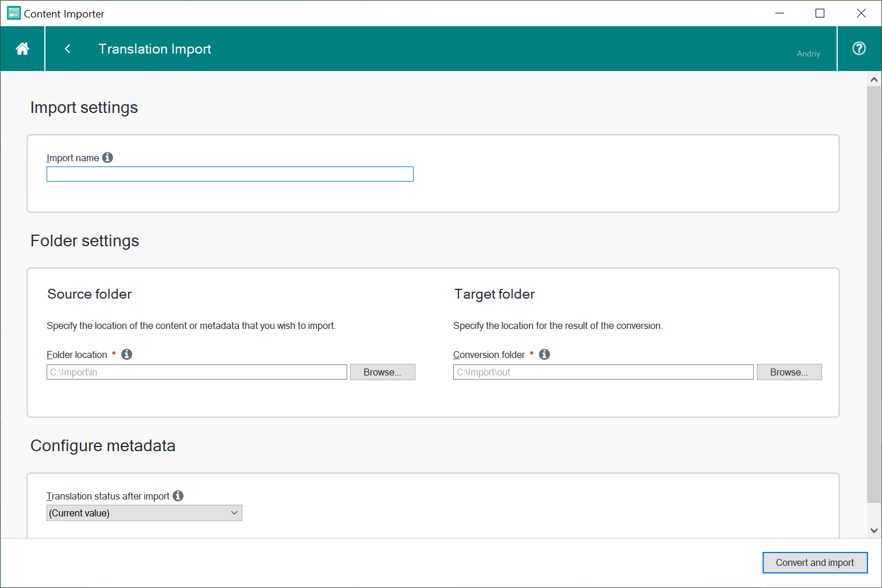882x588 pixels.
Task: Click the Import settings heading
Action: coord(84,108)
